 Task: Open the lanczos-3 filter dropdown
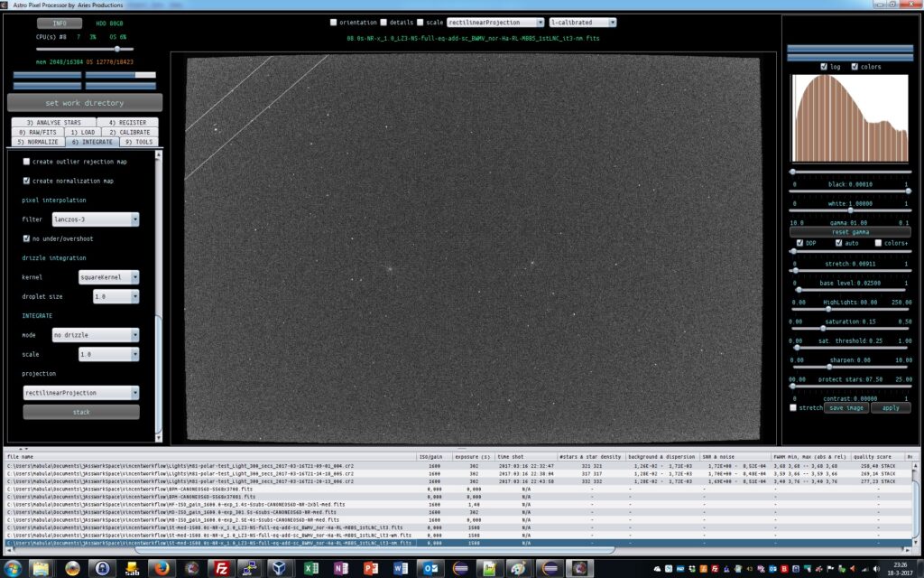(96, 219)
